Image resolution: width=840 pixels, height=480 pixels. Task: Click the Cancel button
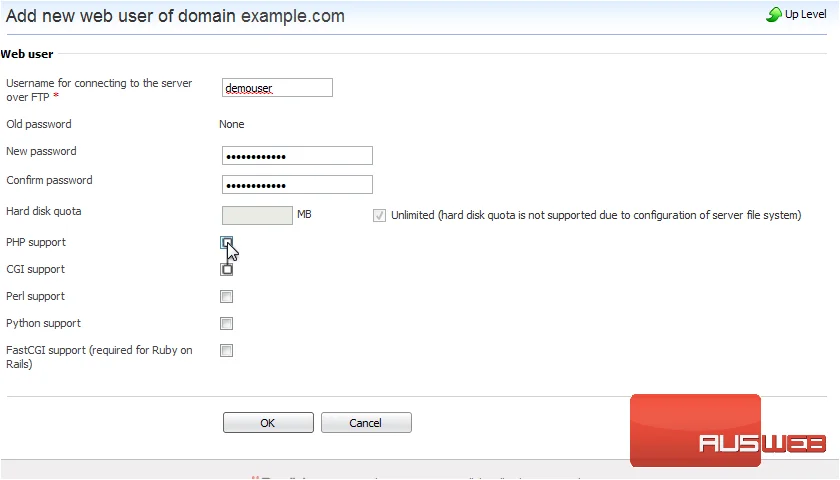(x=366, y=423)
